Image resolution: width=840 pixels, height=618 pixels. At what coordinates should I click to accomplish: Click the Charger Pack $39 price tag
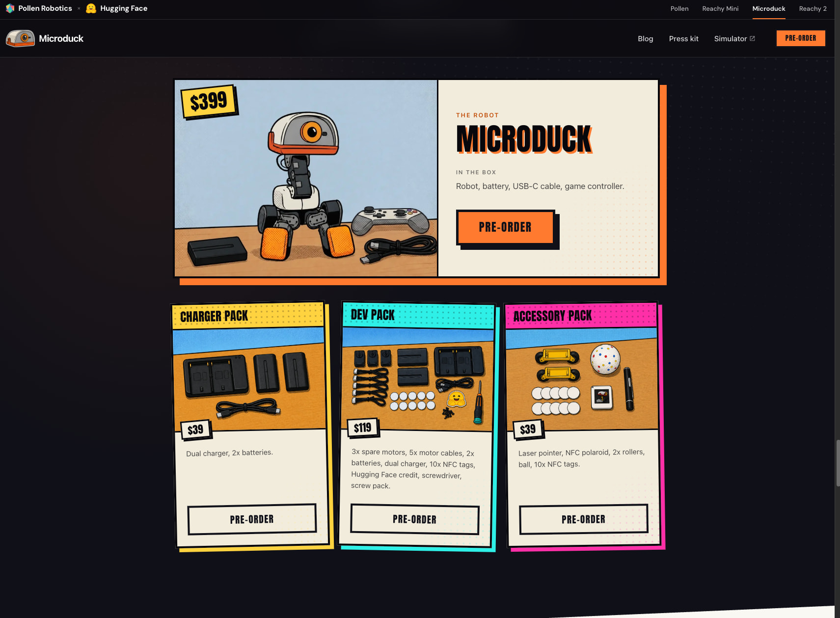(x=195, y=430)
